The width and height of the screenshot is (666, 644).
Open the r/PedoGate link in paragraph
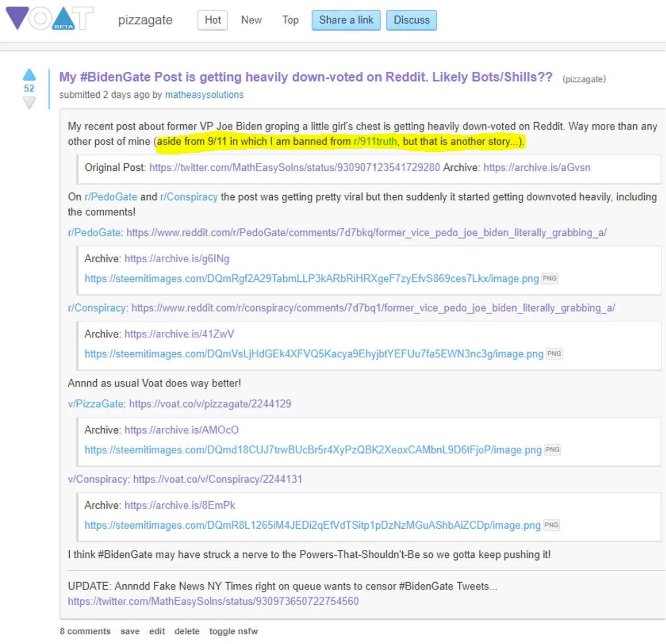tap(111, 197)
